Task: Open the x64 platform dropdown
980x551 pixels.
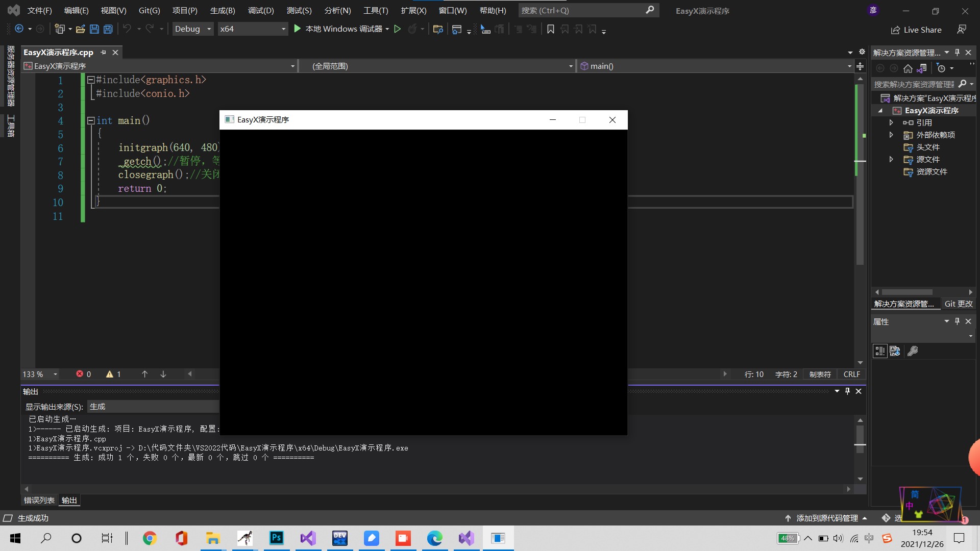Action: click(x=252, y=29)
